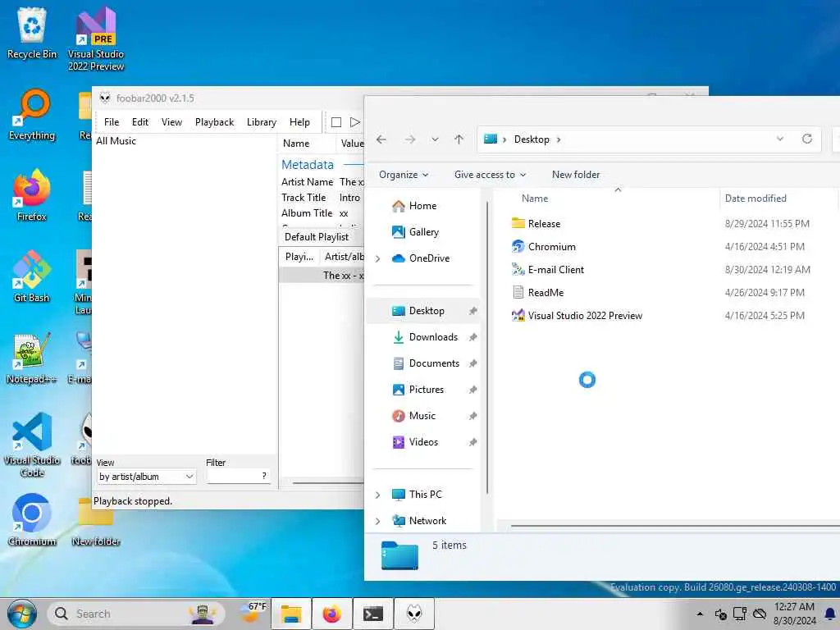Click the Desktop breadcrumb in address bar
Screen dimensions: 840x630
click(x=532, y=139)
